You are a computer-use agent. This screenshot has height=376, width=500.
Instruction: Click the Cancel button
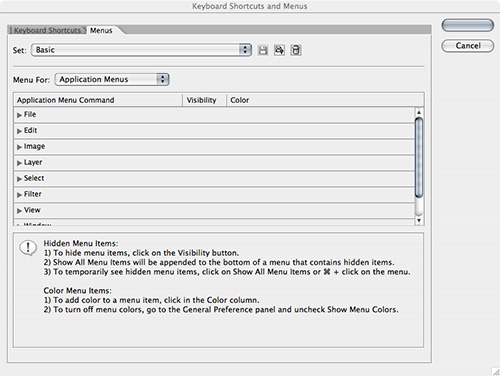pyautogui.click(x=468, y=46)
